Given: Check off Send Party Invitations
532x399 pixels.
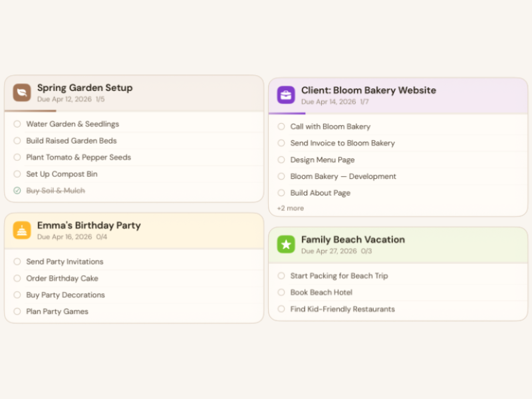Looking at the screenshot, I should 17,261.
